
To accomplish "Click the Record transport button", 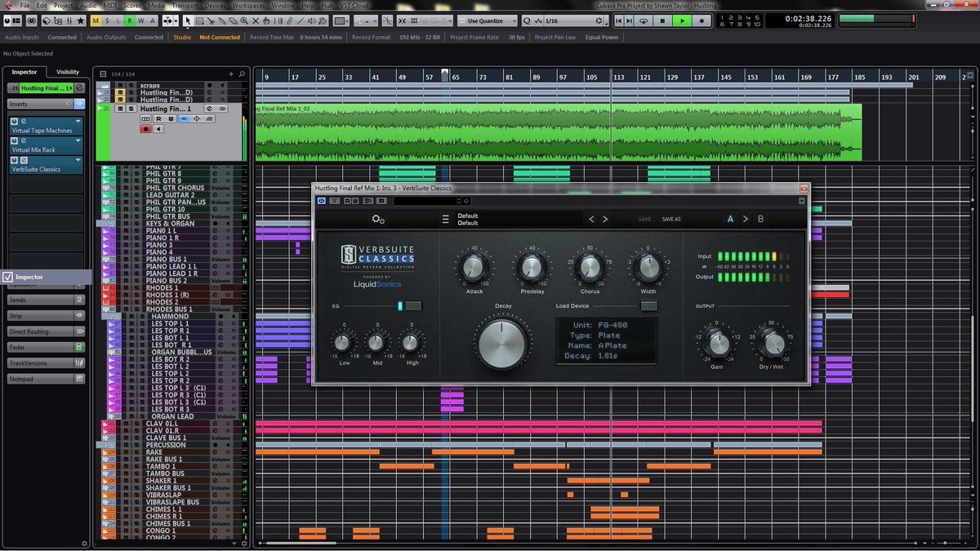I will click(x=702, y=20).
